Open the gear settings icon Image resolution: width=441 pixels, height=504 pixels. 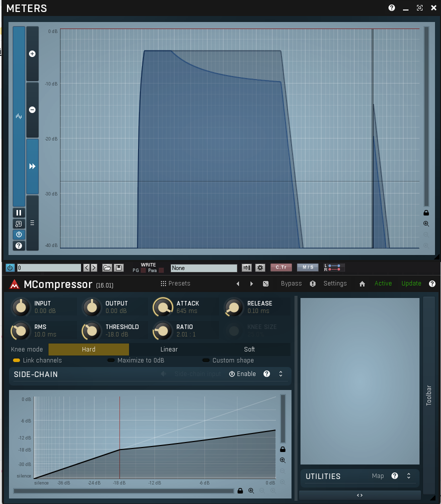click(x=260, y=268)
